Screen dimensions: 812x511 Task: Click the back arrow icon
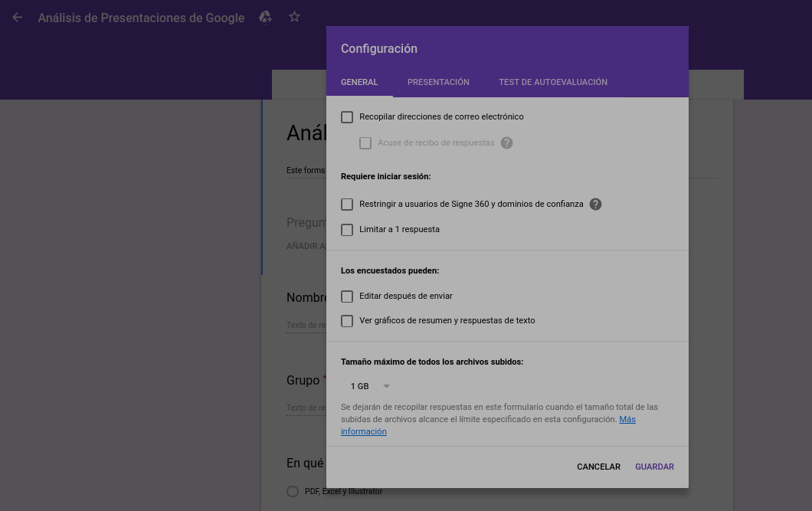tap(17, 18)
